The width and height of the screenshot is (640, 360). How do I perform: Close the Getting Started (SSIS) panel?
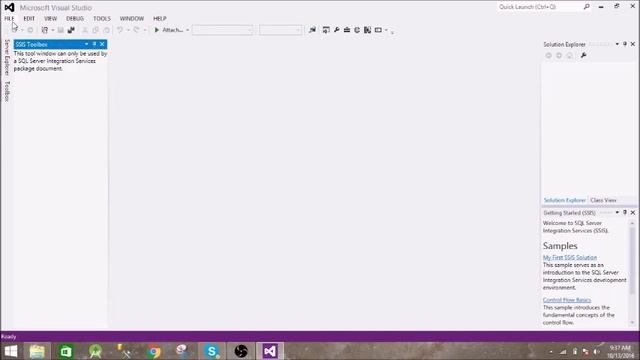[x=633, y=213]
